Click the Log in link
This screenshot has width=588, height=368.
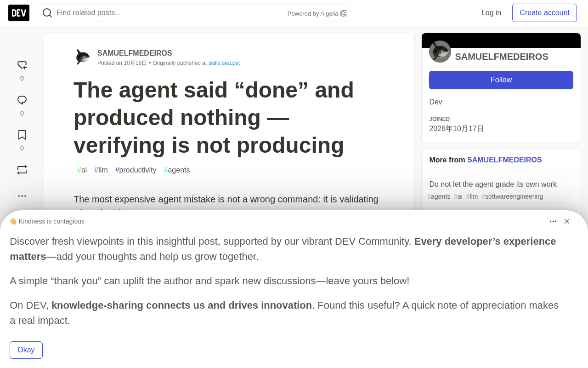(491, 13)
